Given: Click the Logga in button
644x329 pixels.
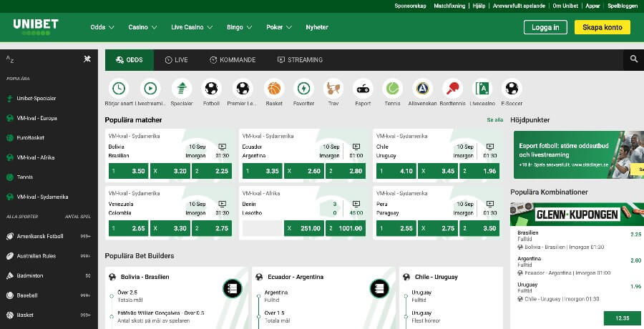Looking at the screenshot, I should pyautogui.click(x=545, y=27).
